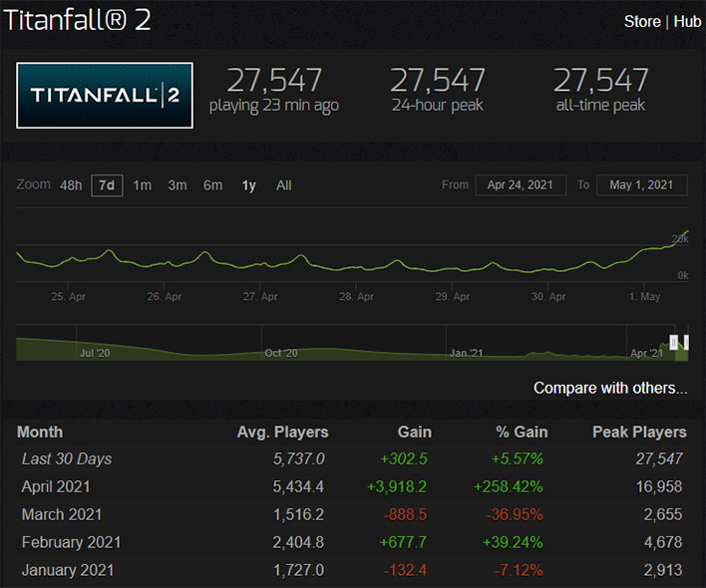The height and width of the screenshot is (588, 706).
Task: Click the +258.42% gain value
Action: (x=508, y=486)
